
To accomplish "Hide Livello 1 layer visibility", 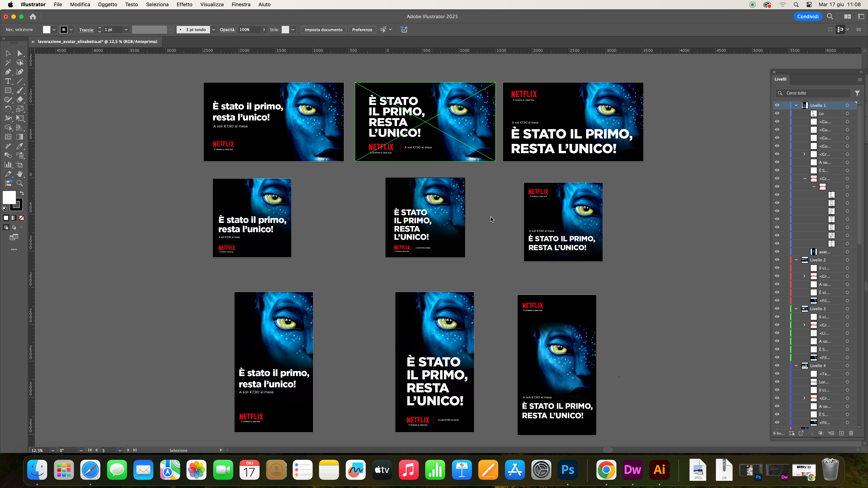I will pos(777,105).
